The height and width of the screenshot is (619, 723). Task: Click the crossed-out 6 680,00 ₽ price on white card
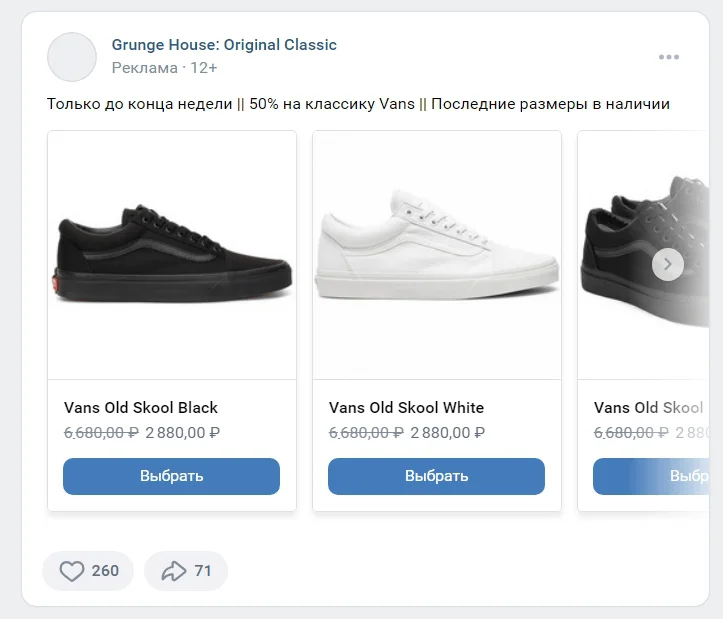366,433
